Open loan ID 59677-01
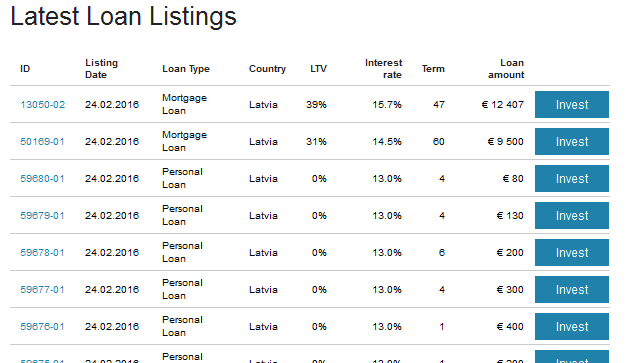 pos(42,290)
